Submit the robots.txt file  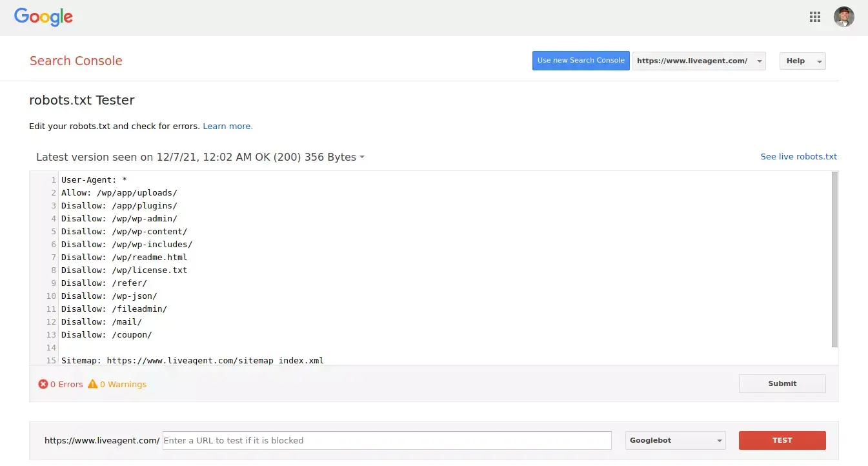pos(782,383)
